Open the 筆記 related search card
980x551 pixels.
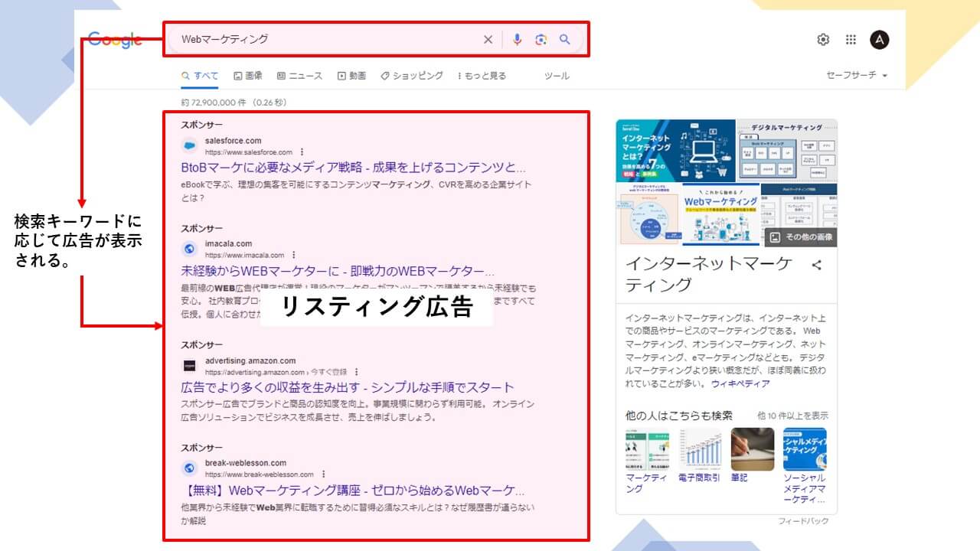(751, 455)
